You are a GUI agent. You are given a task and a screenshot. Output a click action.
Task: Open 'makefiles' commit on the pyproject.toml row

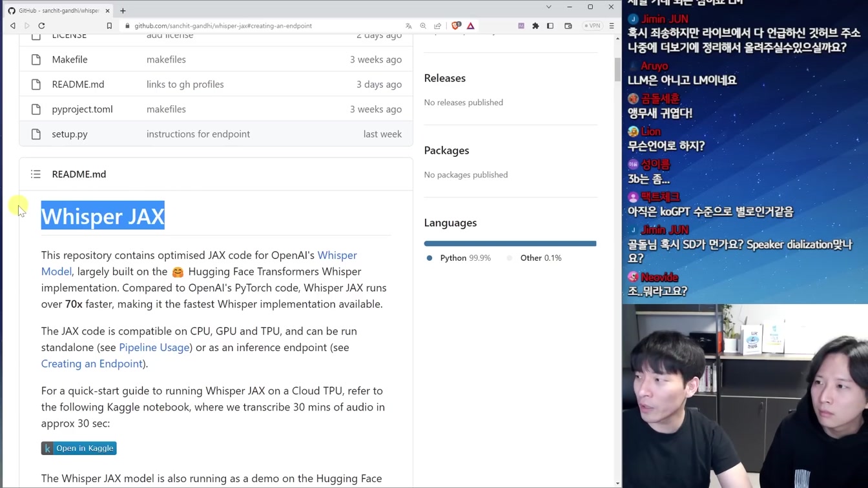[x=166, y=109]
